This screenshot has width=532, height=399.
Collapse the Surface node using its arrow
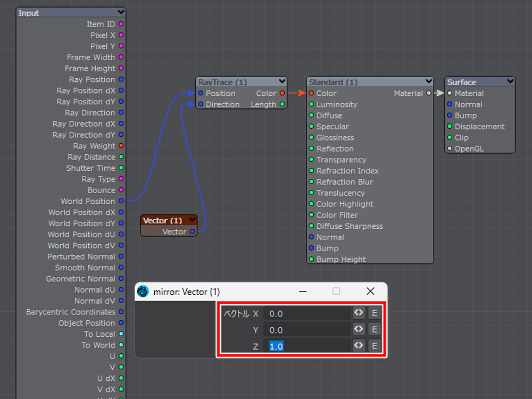pos(510,82)
